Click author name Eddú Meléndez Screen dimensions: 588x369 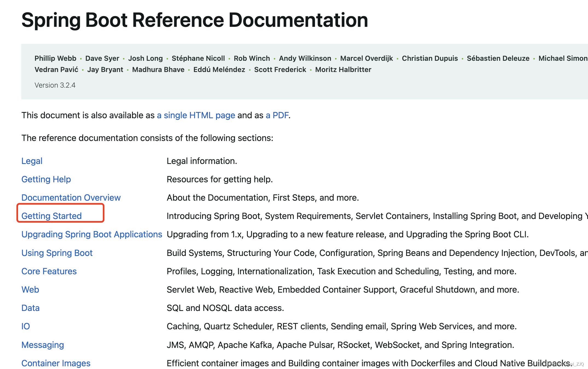click(219, 70)
